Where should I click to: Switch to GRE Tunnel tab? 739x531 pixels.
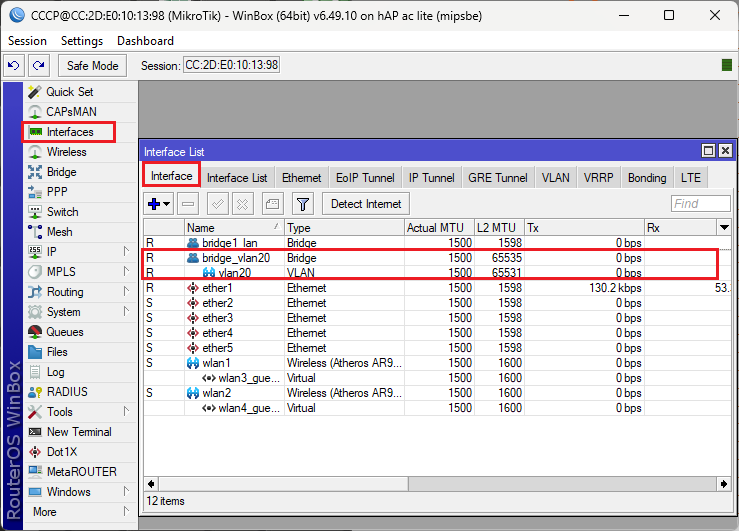tap(498, 178)
